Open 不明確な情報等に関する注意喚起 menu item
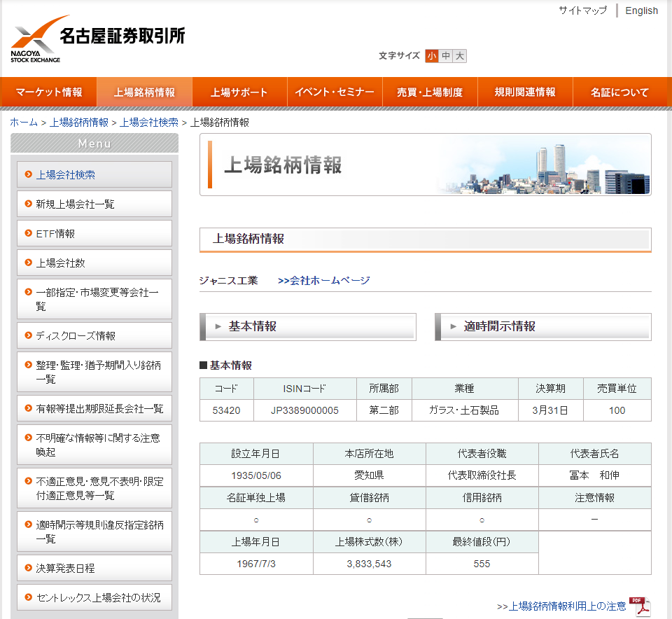 pyautogui.click(x=94, y=445)
